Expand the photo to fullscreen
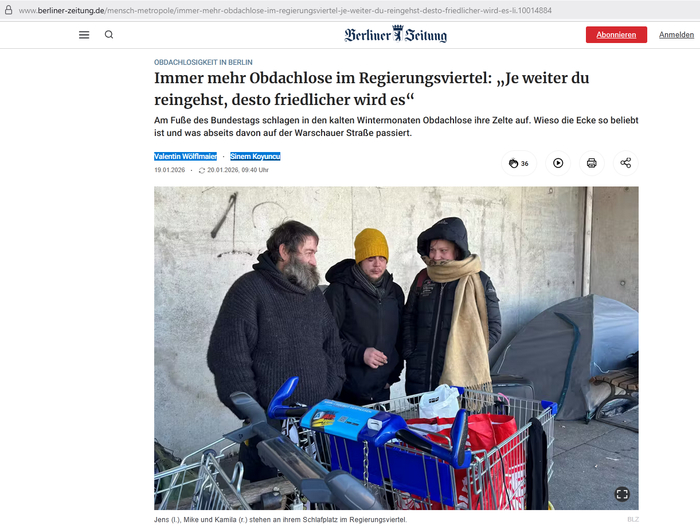 [x=622, y=494]
